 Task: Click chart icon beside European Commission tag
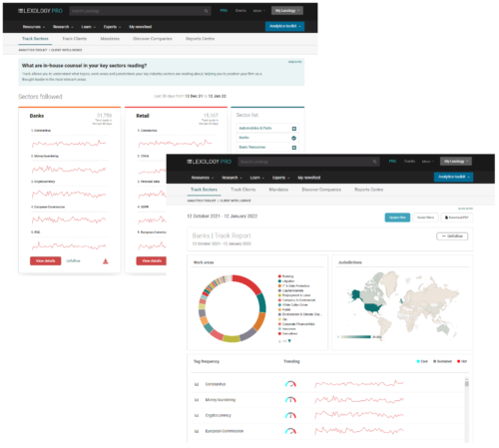tap(197, 431)
